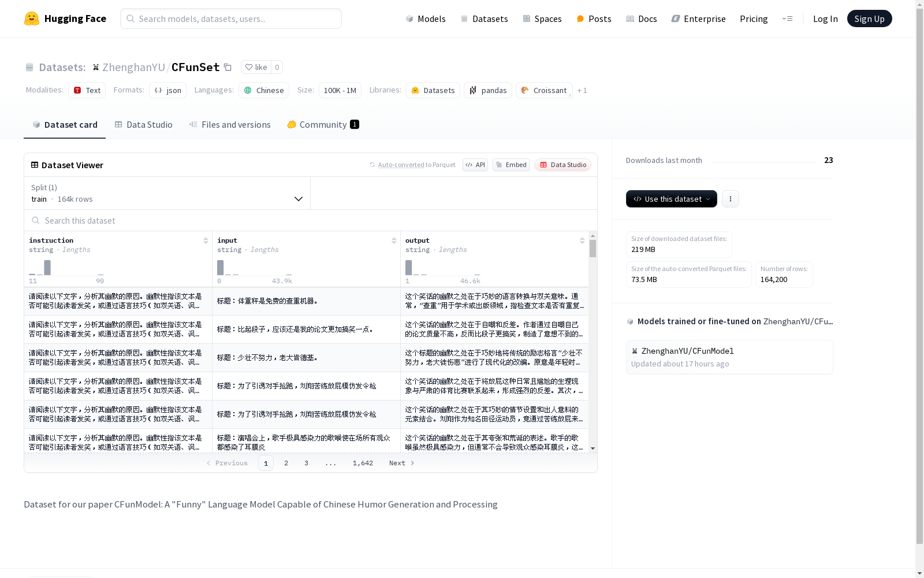Open the Embed button in viewer
Image resolution: width=924 pixels, height=578 pixels.
(511, 165)
